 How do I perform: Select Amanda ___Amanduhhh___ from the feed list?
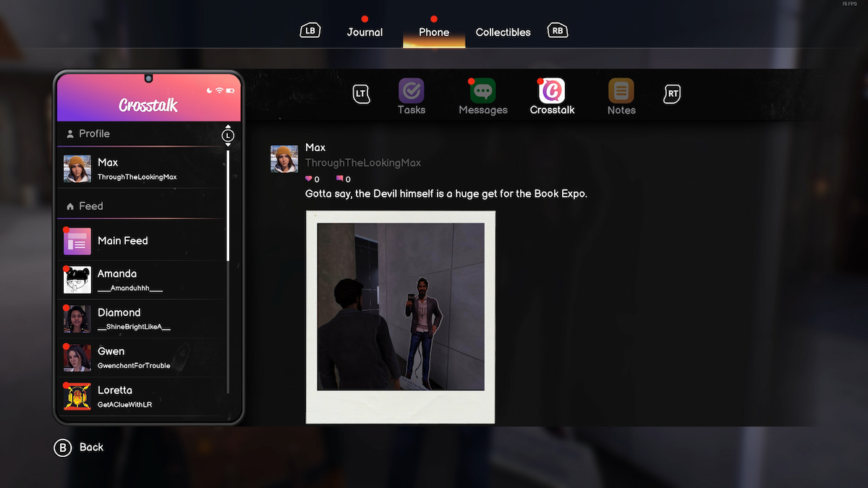(x=116, y=279)
